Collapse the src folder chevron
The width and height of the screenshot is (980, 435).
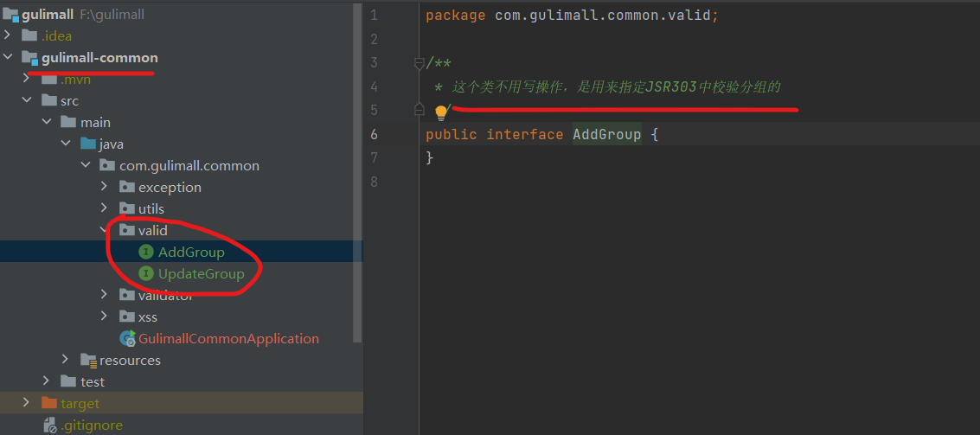(27, 100)
